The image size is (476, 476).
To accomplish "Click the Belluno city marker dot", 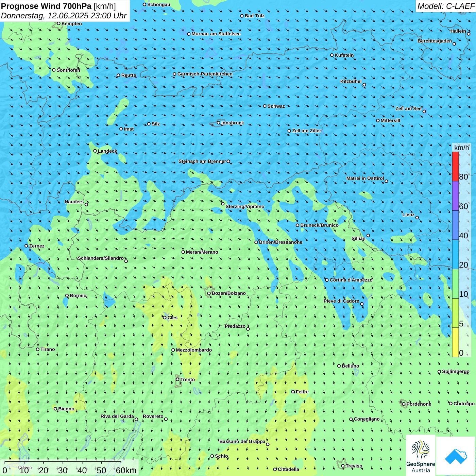I will pos(339,366).
